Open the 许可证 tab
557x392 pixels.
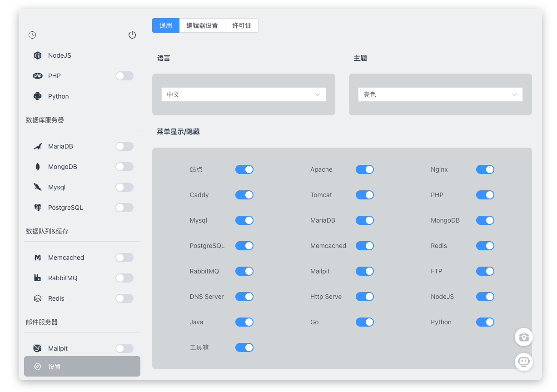tap(242, 25)
